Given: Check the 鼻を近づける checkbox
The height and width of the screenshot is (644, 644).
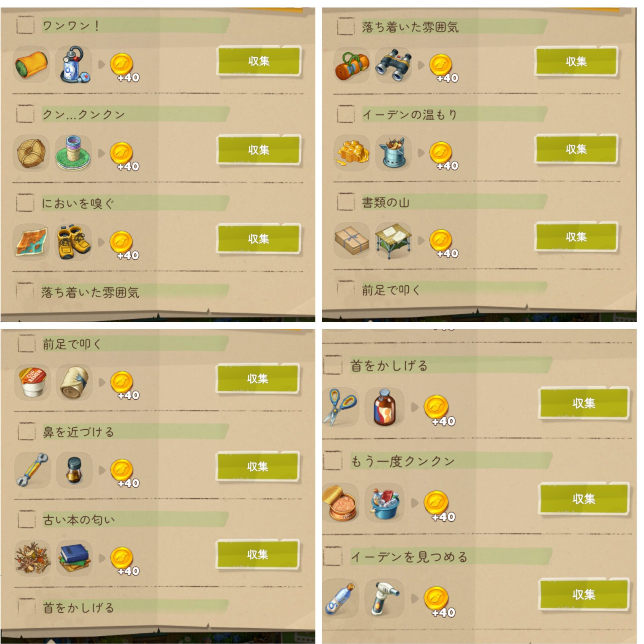Looking at the screenshot, I should point(26,432).
